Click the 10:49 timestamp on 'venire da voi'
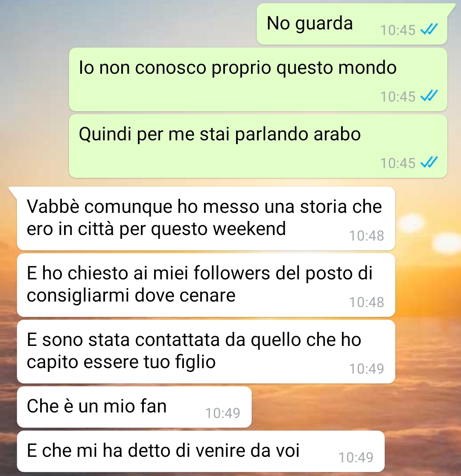Viewport: 461px width, 476px height. tap(356, 457)
